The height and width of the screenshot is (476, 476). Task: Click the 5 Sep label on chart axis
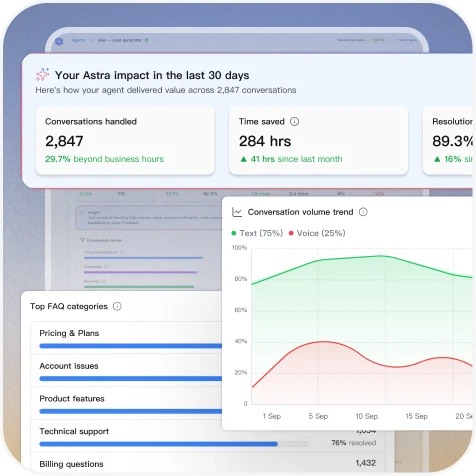(318, 416)
